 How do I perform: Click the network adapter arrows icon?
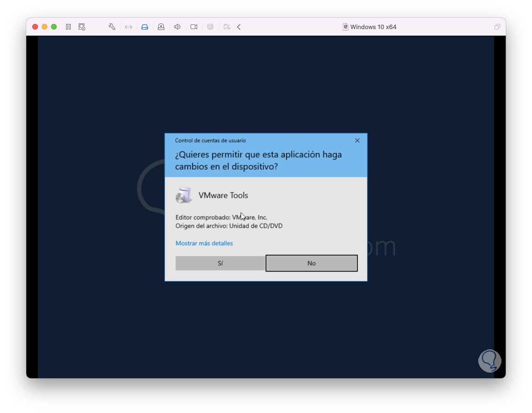click(128, 27)
